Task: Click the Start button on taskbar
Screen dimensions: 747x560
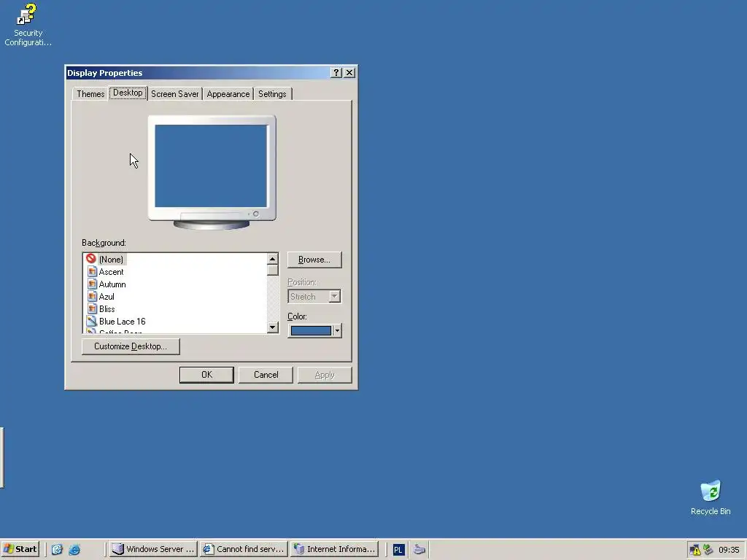Action: point(20,549)
